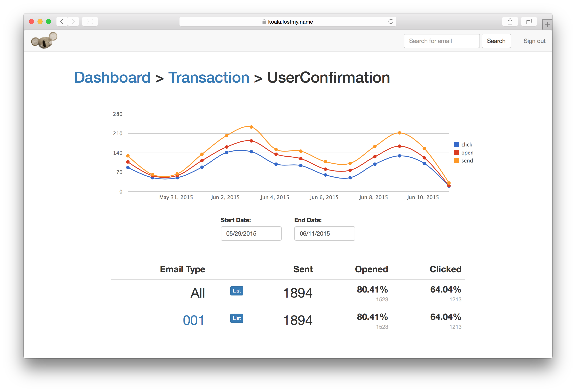Click the blue click legend swatch
Screen dimensions: 576x392
coord(457,145)
